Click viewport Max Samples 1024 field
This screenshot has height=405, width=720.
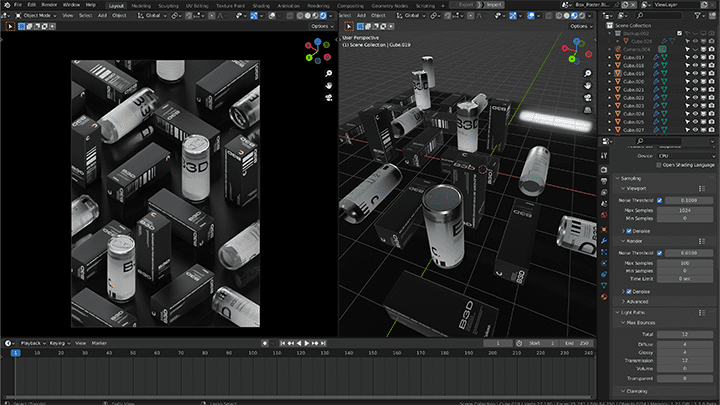[685, 210]
